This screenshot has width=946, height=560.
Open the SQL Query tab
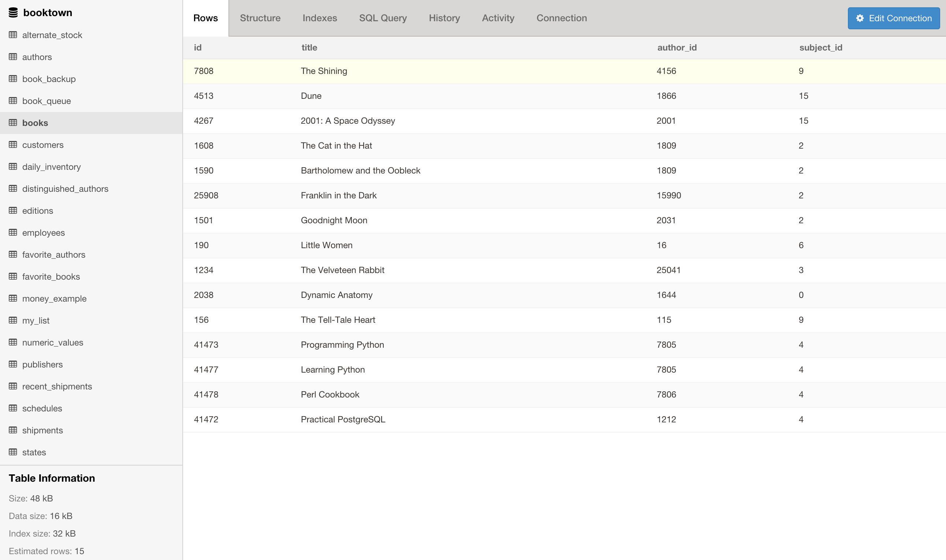[x=383, y=18]
